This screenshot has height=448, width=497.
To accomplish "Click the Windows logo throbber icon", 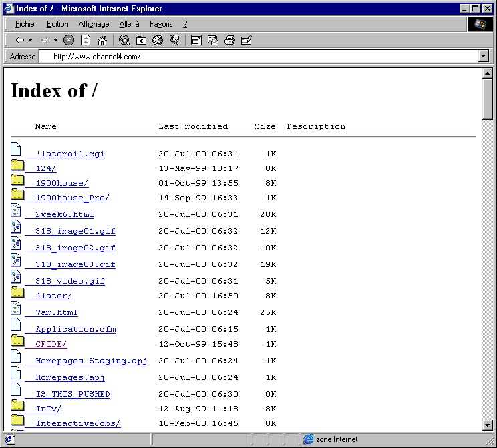I will click(x=480, y=24).
